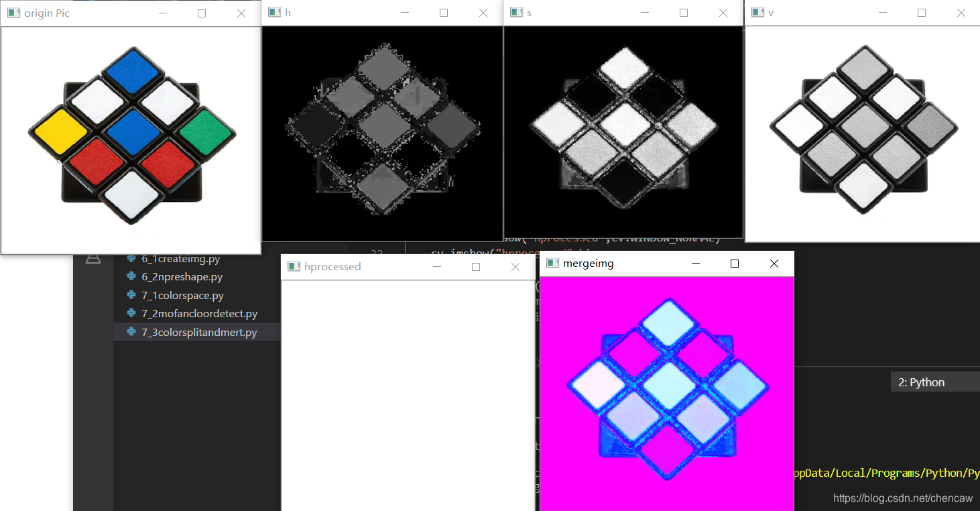This screenshot has width=980, height=511.
Task: Click the hprocessed window title bar icon
Action: (x=294, y=266)
